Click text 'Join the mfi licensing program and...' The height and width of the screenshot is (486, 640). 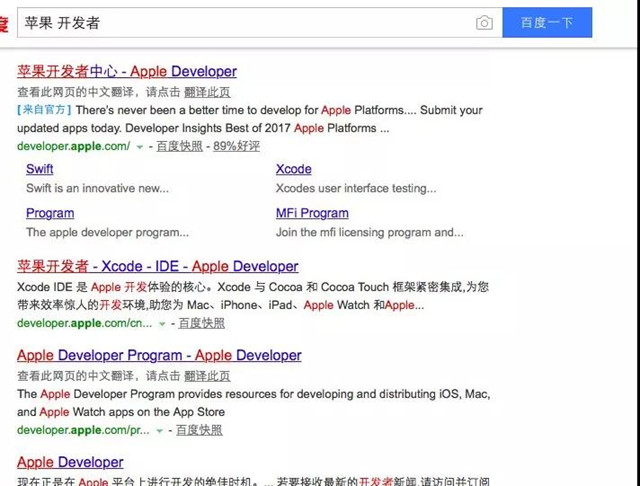[369, 232]
